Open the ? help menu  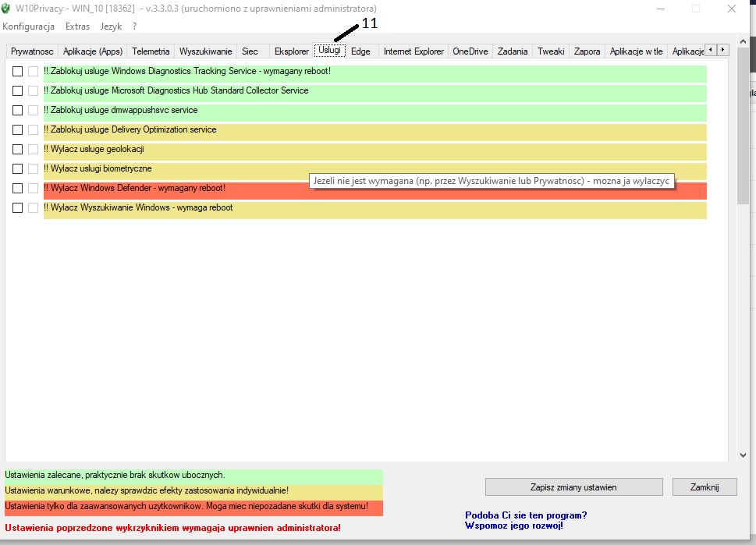tap(134, 27)
